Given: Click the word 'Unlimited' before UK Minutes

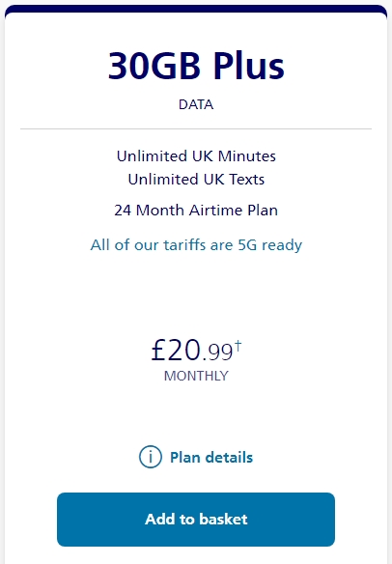Looking at the screenshot, I should (x=152, y=156).
